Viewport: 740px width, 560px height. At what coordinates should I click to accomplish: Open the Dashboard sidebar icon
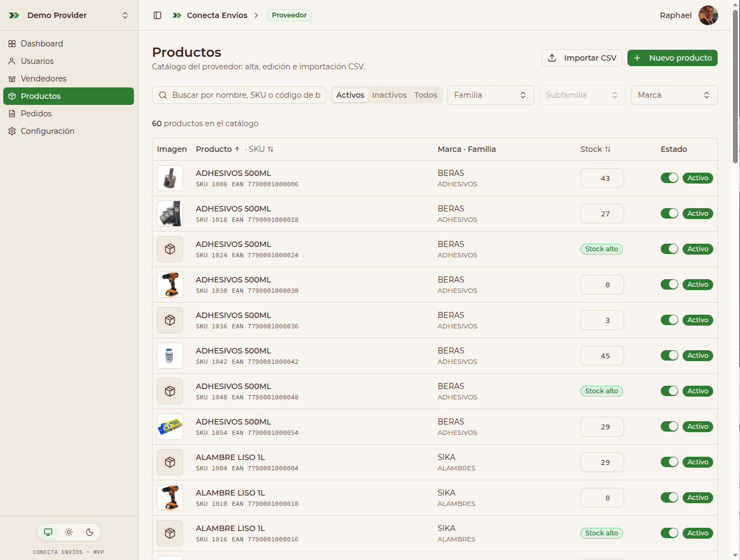click(x=12, y=44)
